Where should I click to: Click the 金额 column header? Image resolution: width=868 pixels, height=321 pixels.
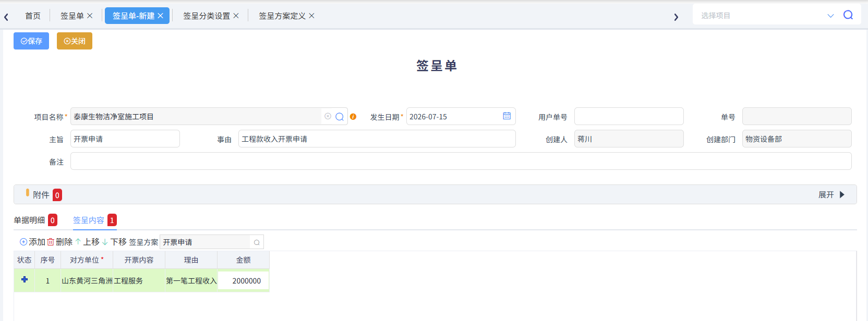click(x=243, y=260)
